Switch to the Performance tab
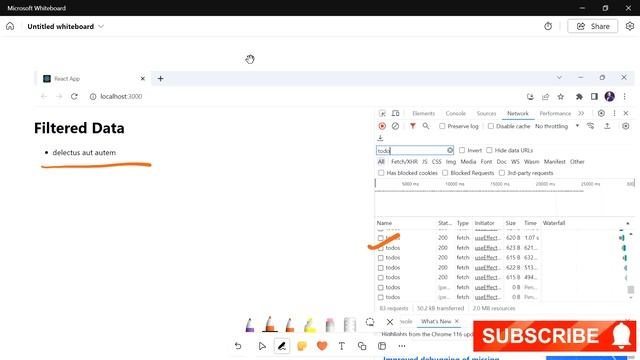Image resolution: width=640 pixels, height=360 pixels. [555, 113]
